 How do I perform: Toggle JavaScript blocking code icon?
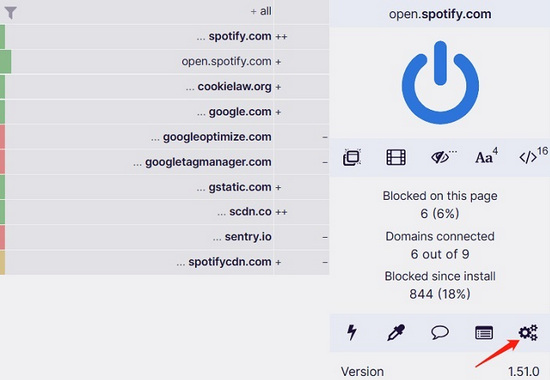[x=533, y=156]
